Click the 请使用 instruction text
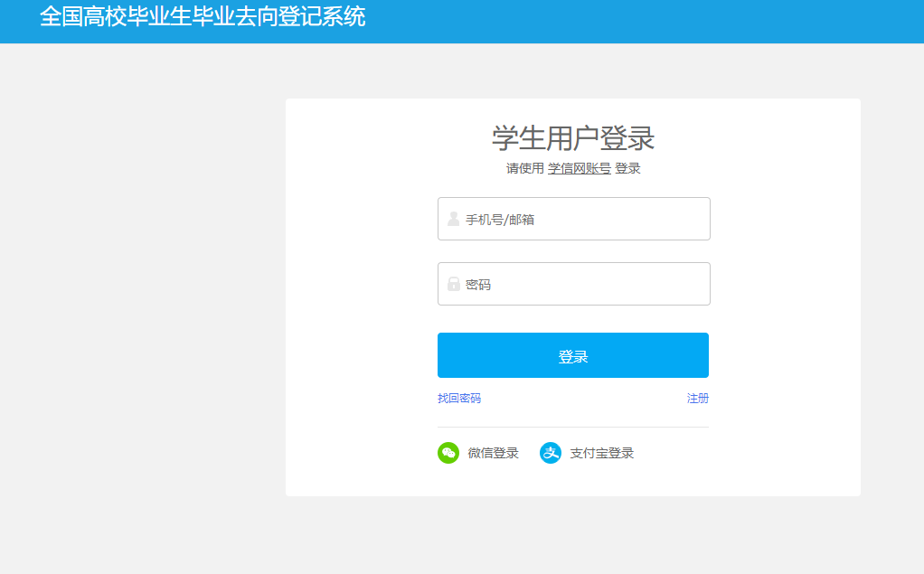 pos(525,169)
